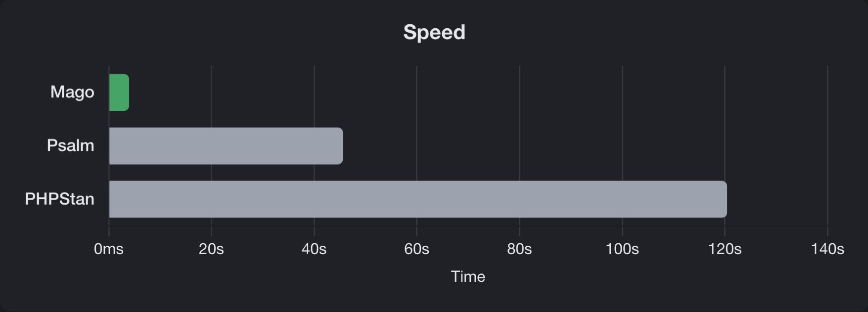
Task: Click the Psalm axis label
Action: point(70,146)
